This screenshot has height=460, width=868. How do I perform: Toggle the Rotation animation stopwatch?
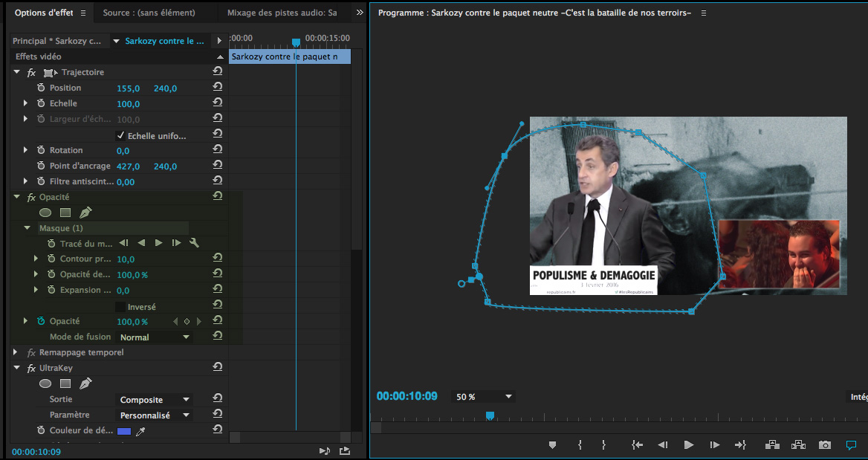click(x=41, y=150)
